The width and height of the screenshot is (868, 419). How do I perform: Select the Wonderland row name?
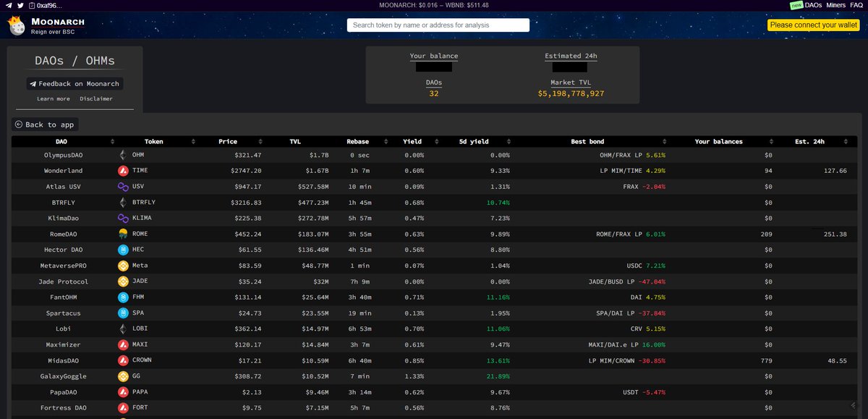pyautogui.click(x=64, y=171)
